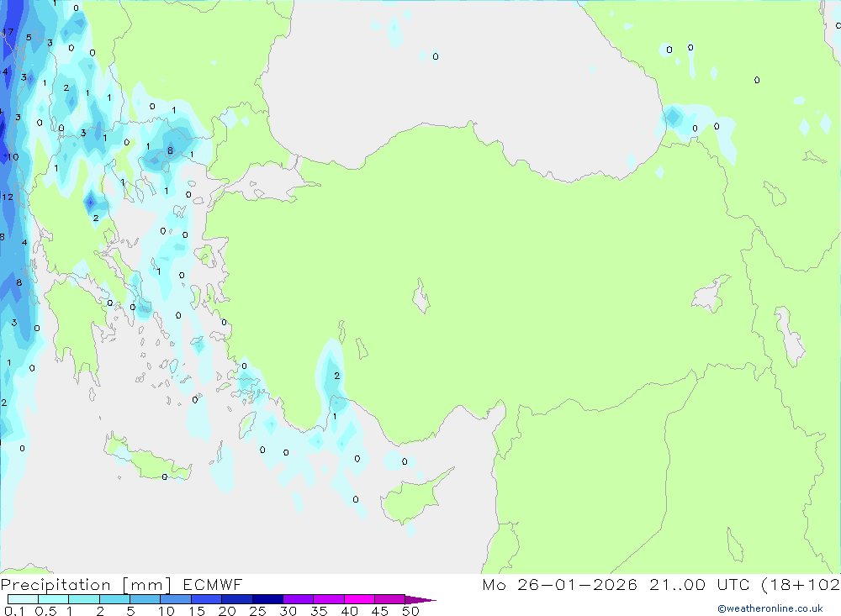Viewport: 841px width, 616px height.
Task: Click the "(18+102" forecast offset text
Action: pos(801,584)
